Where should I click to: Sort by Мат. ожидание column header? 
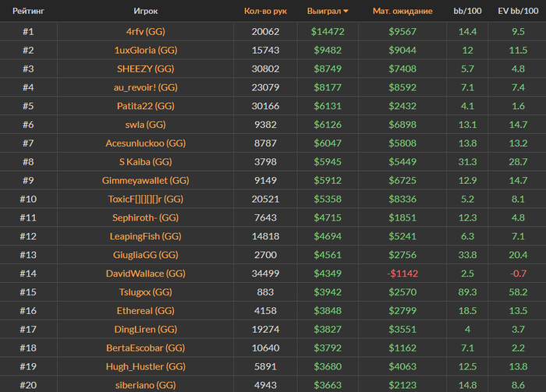402,11
